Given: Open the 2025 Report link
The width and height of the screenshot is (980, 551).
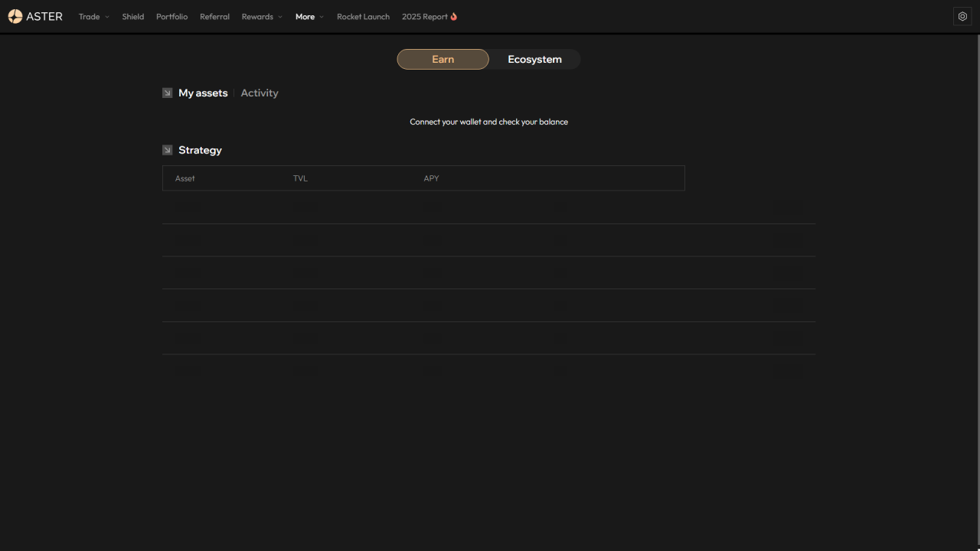Looking at the screenshot, I should tap(424, 17).
